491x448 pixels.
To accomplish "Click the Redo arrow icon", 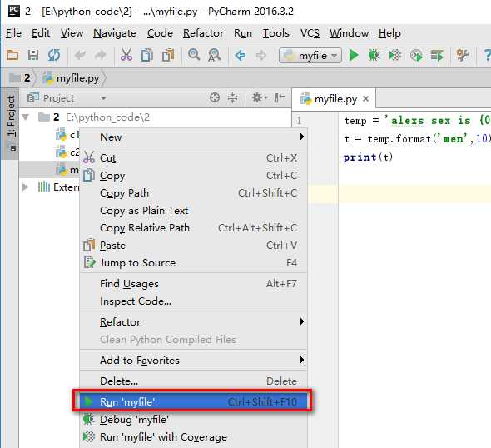I will [x=100, y=56].
